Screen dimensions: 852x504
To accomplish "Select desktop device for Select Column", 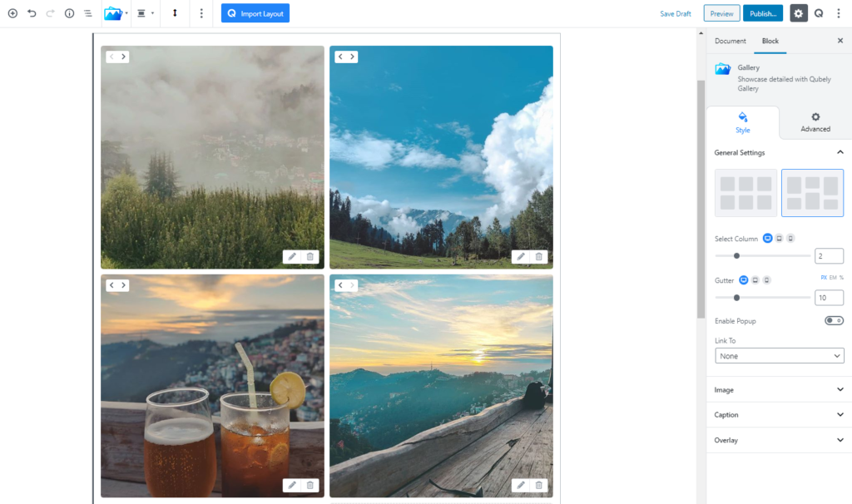I will (767, 239).
